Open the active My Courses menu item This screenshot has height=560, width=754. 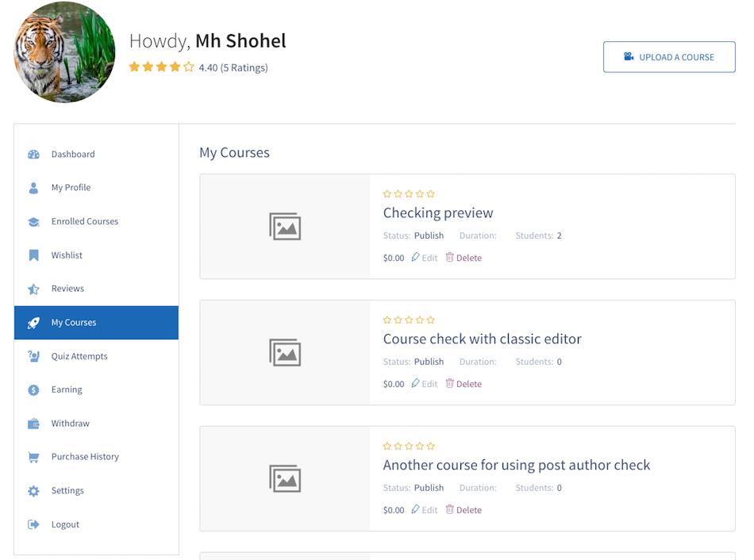tap(96, 323)
